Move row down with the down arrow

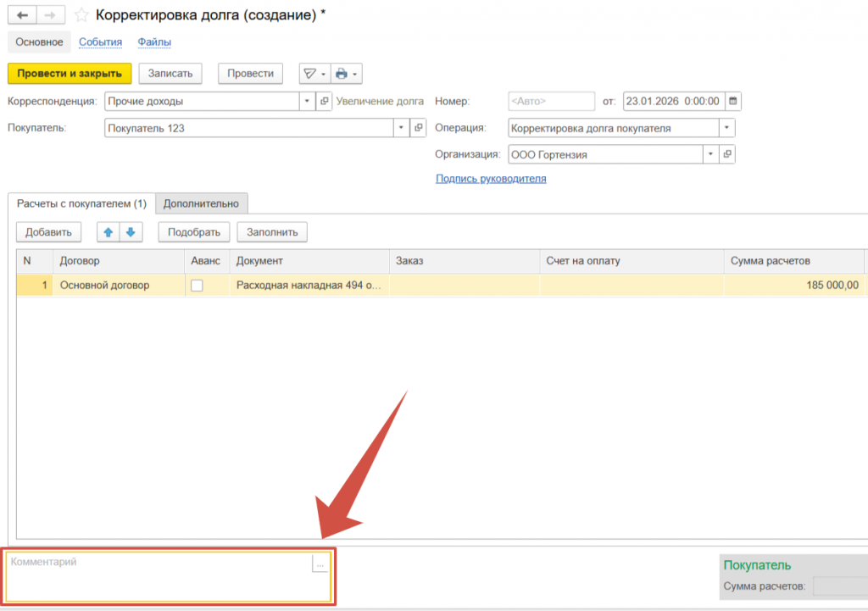[x=131, y=232]
